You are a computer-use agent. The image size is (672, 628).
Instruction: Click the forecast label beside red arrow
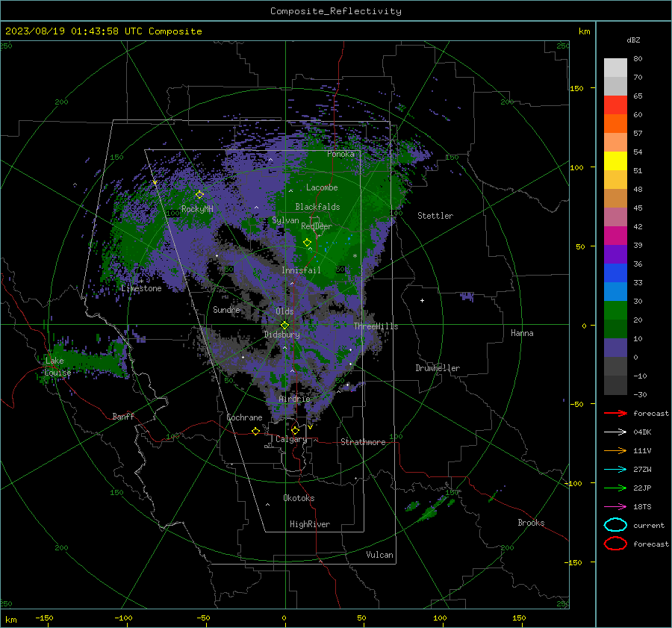pos(651,413)
